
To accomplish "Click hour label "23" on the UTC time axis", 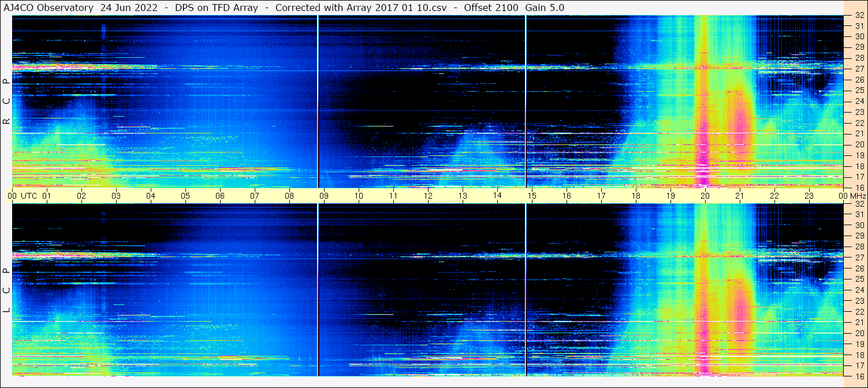I will tap(809, 196).
